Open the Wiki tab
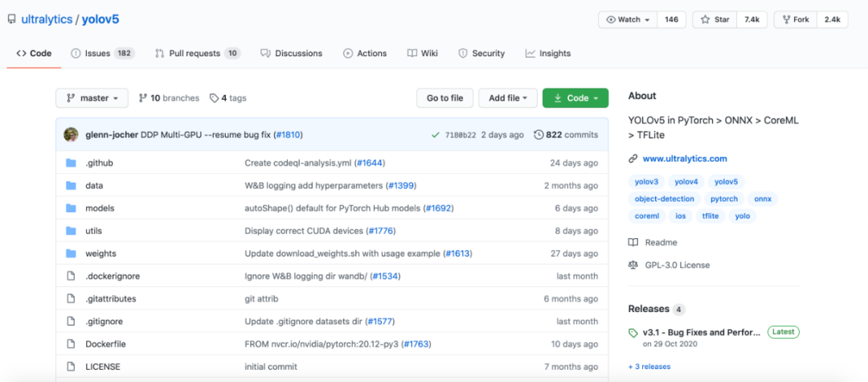The image size is (868, 382). [x=423, y=53]
